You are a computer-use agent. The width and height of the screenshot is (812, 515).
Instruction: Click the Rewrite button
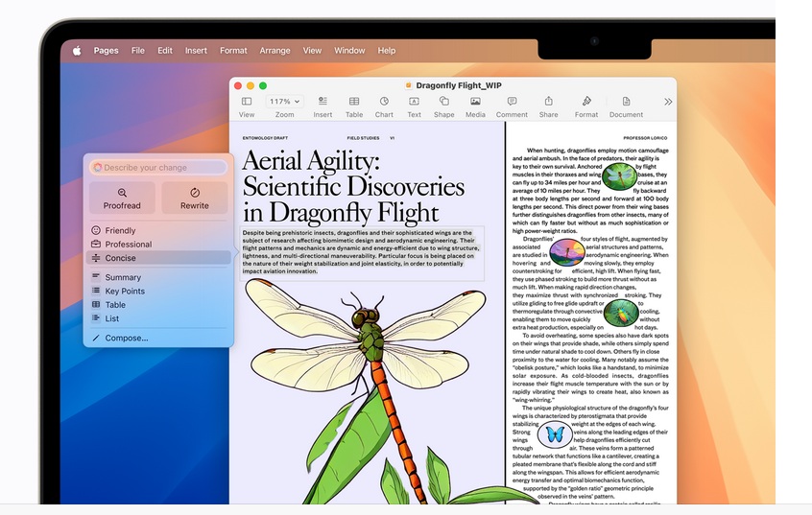coord(195,198)
